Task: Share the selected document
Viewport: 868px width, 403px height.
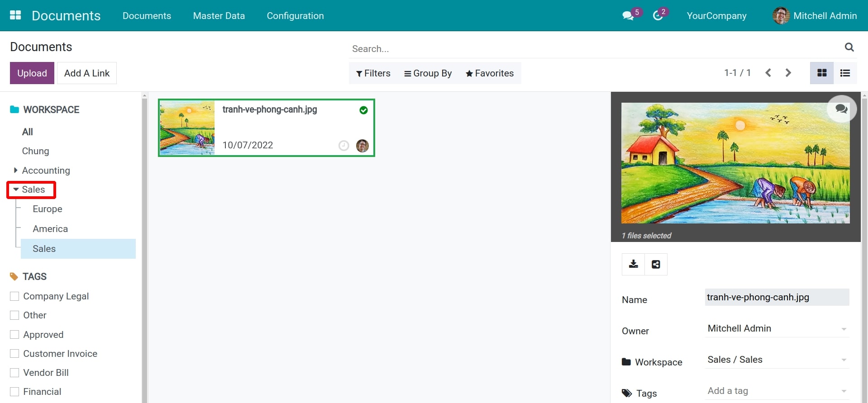Action: click(x=656, y=264)
